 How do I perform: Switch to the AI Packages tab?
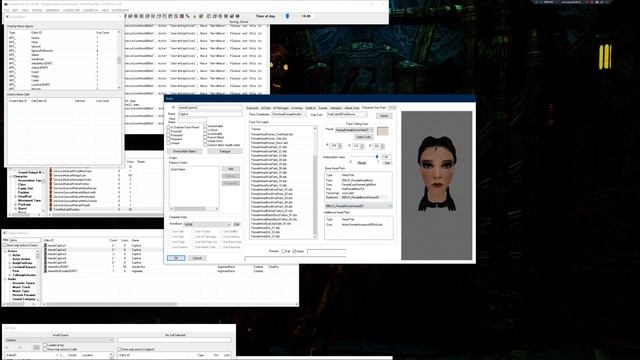(x=280, y=108)
